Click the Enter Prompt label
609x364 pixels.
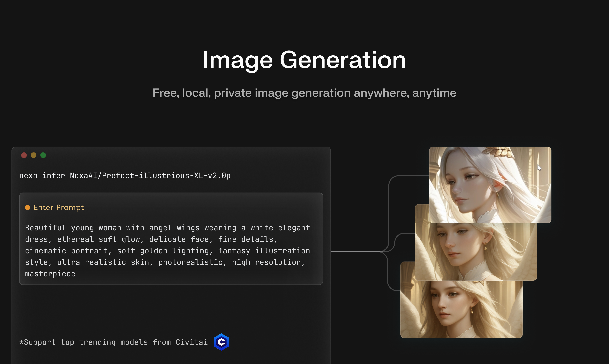(59, 207)
